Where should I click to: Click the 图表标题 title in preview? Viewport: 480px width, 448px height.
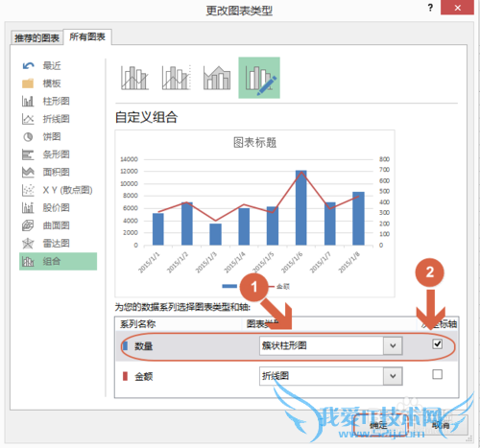pyautogui.click(x=254, y=142)
